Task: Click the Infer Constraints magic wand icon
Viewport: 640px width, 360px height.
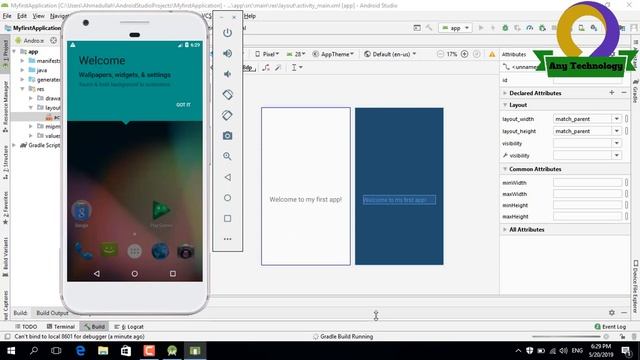Action: tap(278, 67)
